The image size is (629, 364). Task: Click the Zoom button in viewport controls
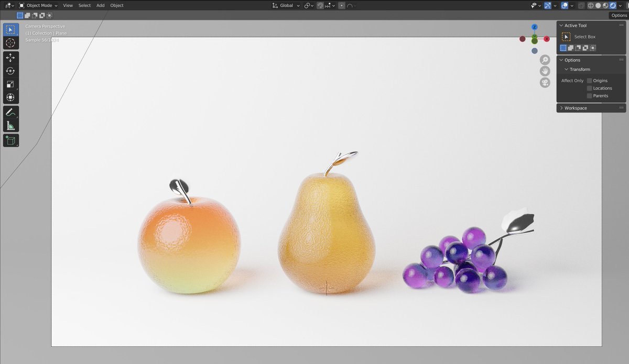[x=545, y=59]
